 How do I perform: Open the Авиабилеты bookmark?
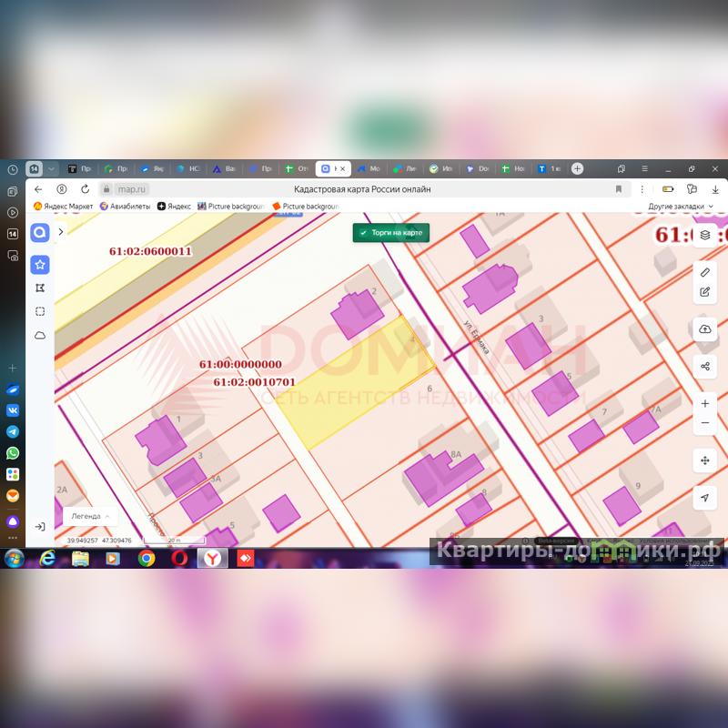[x=128, y=207]
